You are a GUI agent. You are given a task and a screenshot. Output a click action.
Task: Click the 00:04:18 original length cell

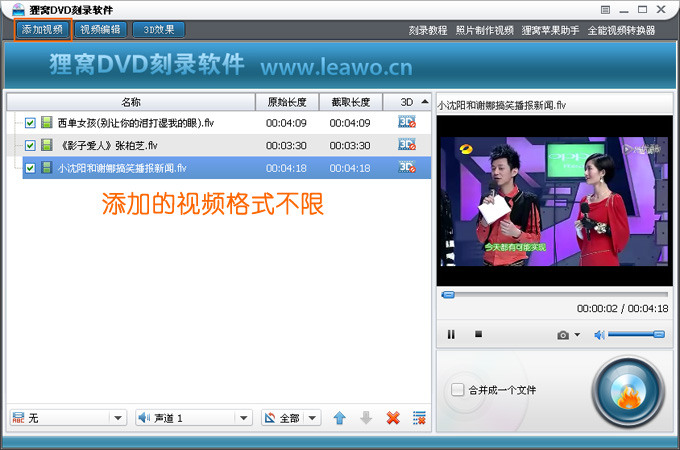pos(286,168)
